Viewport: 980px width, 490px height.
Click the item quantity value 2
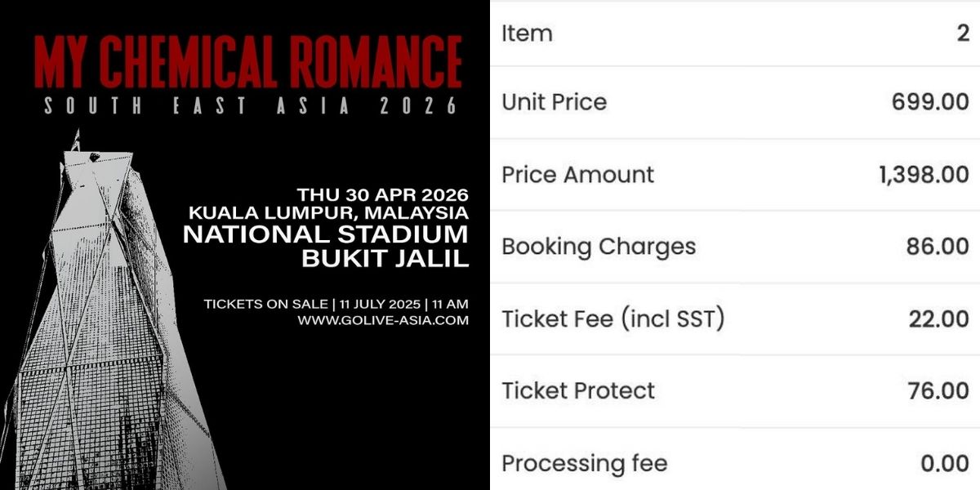tap(964, 33)
